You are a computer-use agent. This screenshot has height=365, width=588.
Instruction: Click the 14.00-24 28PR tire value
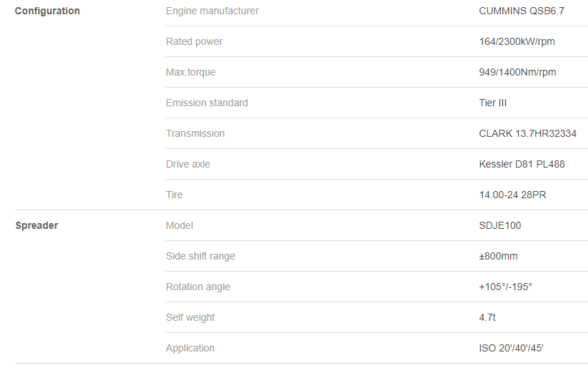click(x=512, y=195)
